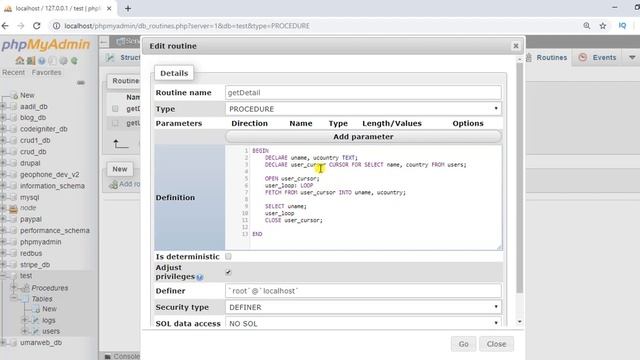Expand the logs table node
Viewport: 640px width, 360px height.
25,320
